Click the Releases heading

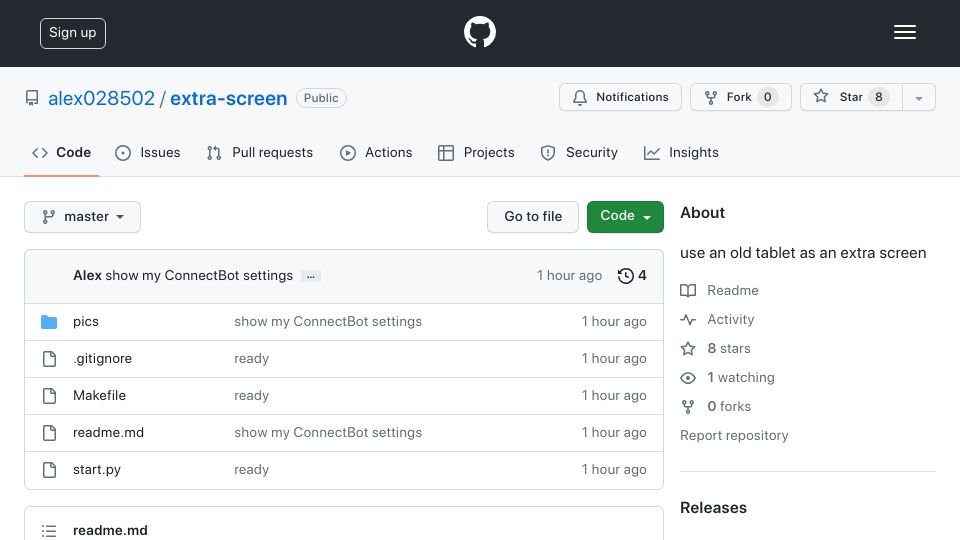pos(713,508)
